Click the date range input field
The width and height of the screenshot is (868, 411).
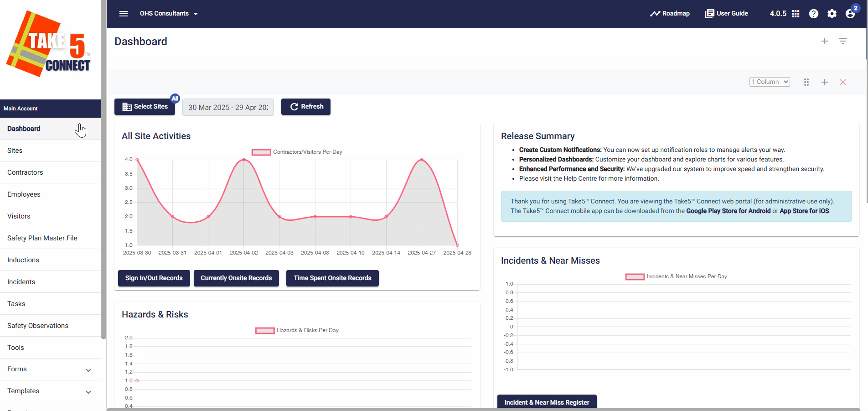(x=228, y=107)
